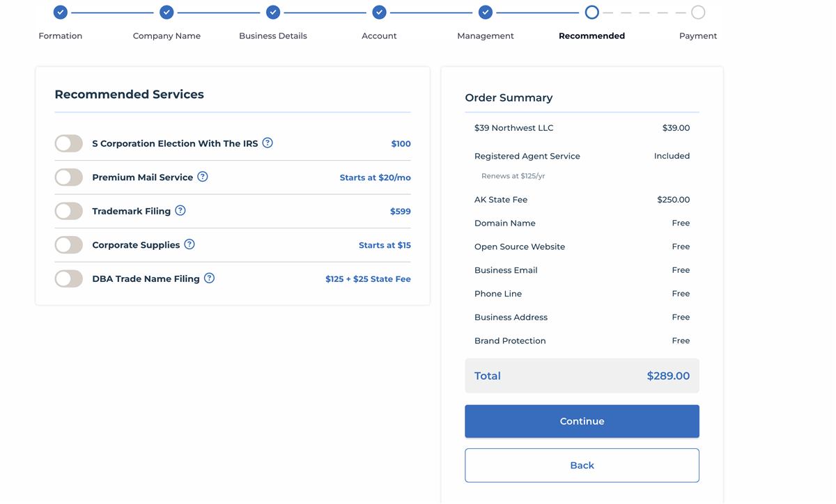Click the Company Name step checkmark circle
Viewport: 836px width, 504px height.
(x=167, y=12)
